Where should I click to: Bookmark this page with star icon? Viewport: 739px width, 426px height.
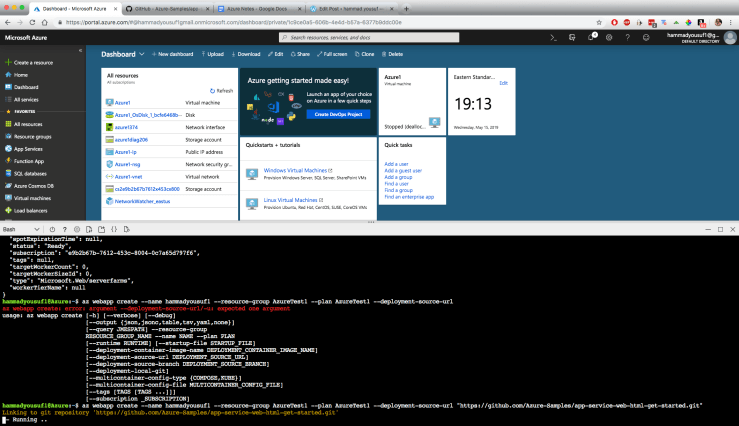(599, 22)
